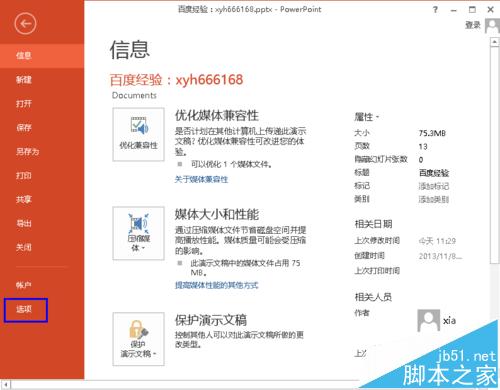This screenshot has height=390, width=500.
Task: Edit the title value 百度经验
Action: point(434,173)
